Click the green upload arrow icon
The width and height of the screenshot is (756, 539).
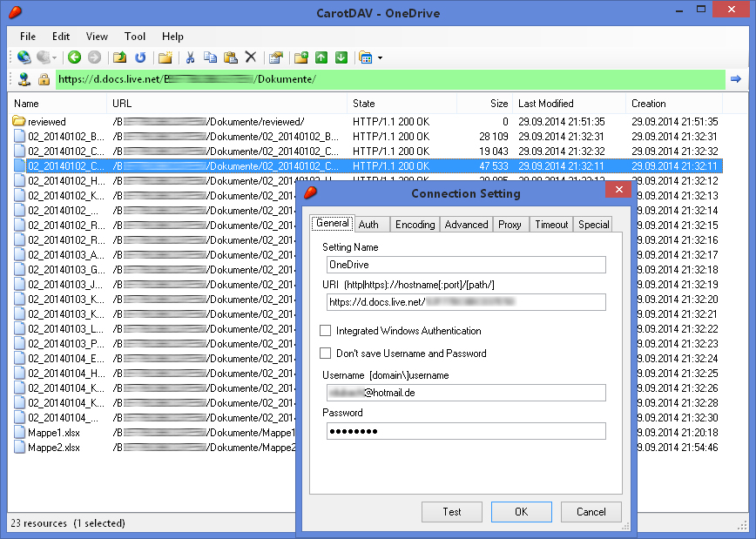(321, 57)
